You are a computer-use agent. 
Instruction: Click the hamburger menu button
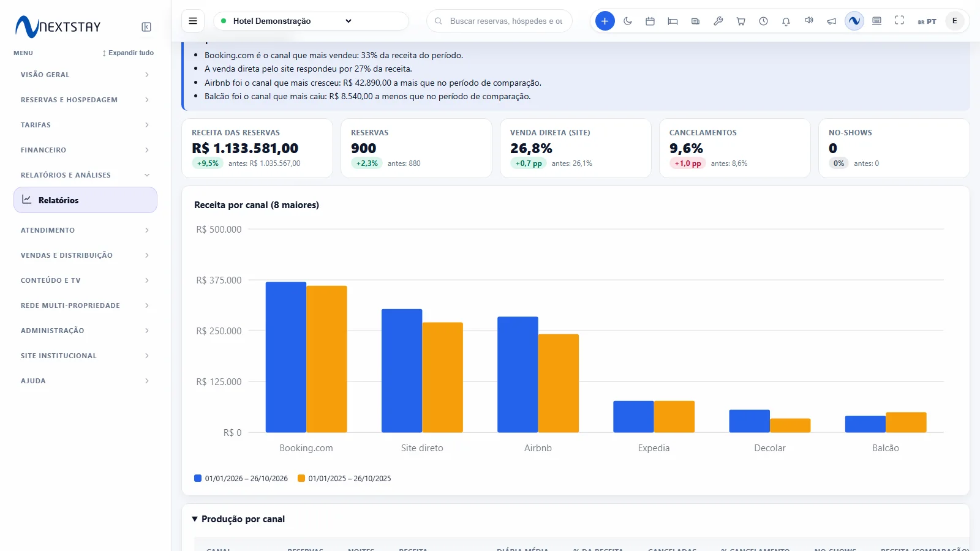[193, 21]
